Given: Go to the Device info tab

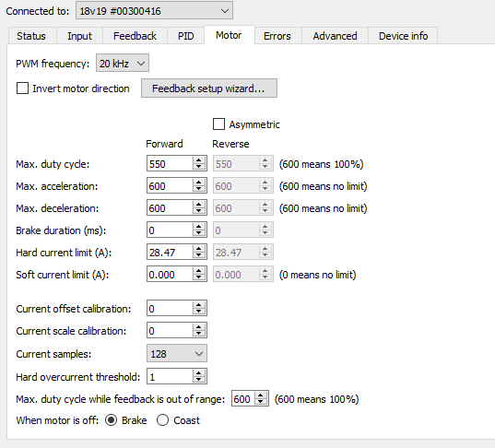Looking at the screenshot, I should (x=403, y=36).
